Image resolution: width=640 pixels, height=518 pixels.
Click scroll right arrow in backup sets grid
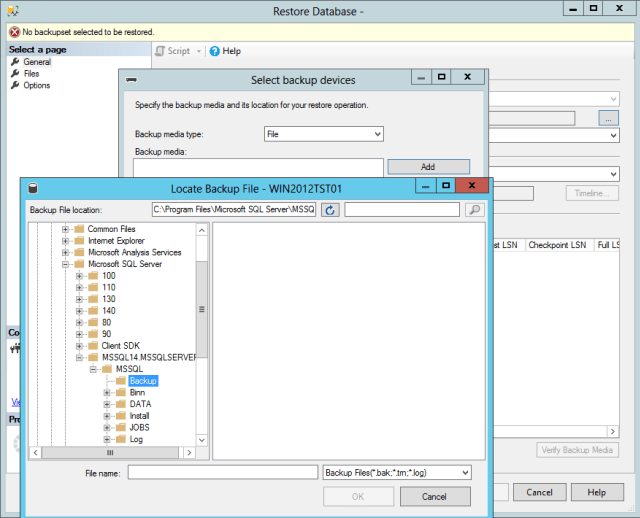[613, 431]
